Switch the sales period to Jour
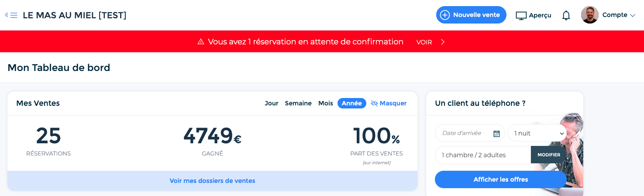Image resolution: width=644 pixels, height=196 pixels. (x=272, y=103)
